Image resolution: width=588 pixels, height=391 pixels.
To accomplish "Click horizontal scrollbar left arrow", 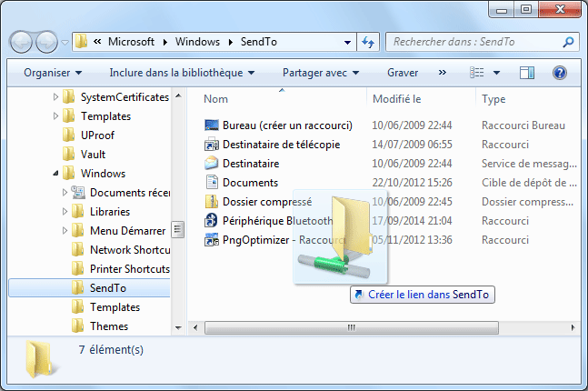I will coord(195,327).
